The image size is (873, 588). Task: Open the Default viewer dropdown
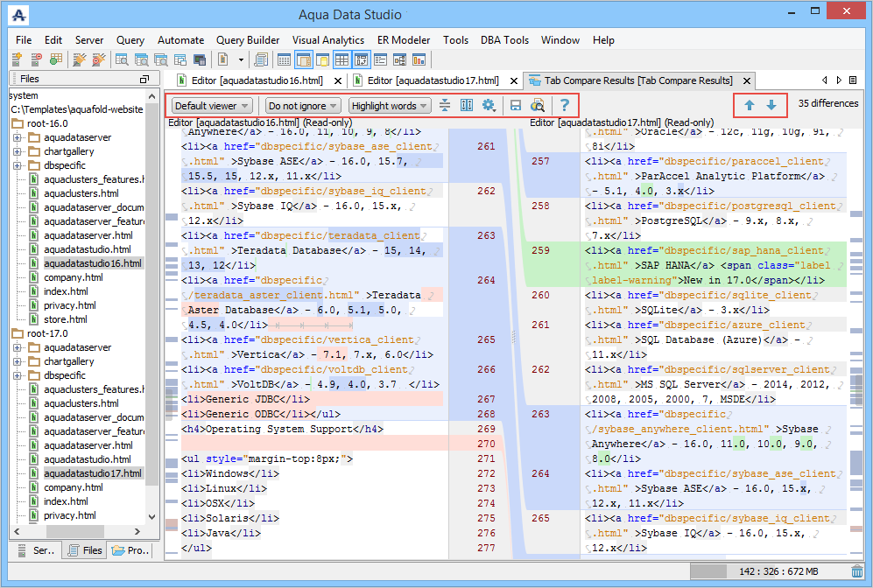212,106
